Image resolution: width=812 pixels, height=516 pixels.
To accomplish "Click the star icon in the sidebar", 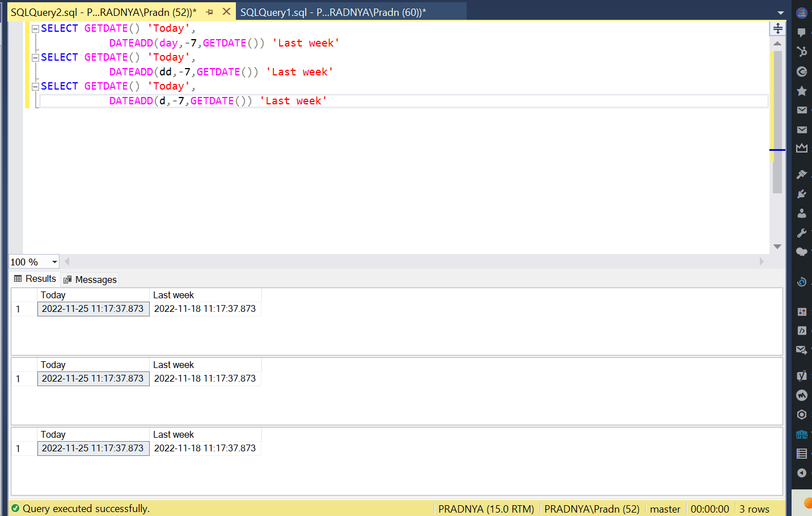I will coord(802,91).
